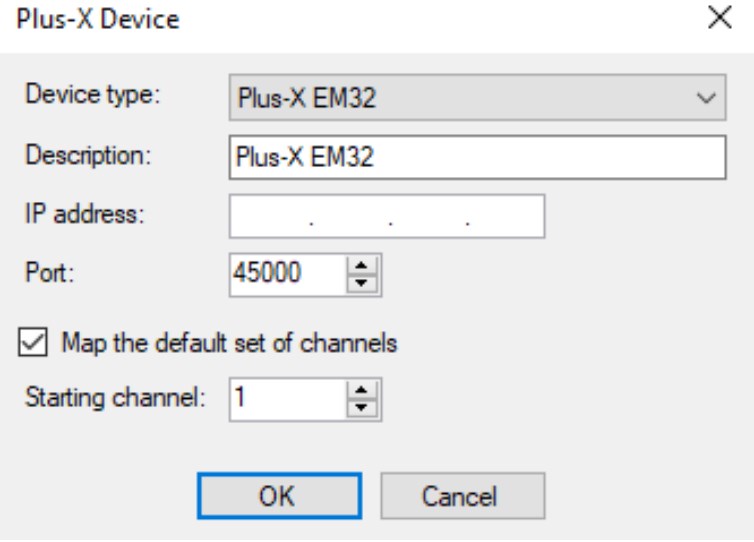This screenshot has width=754, height=542.
Task: Click the third octet of IP address
Action: [x=428, y=216]
